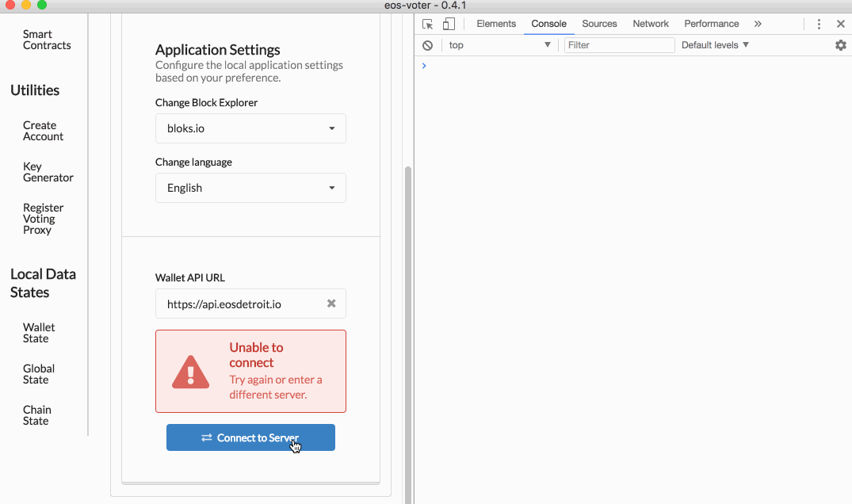
Task: Clear the console with the no-entry icon
Action: pos(427,45)
